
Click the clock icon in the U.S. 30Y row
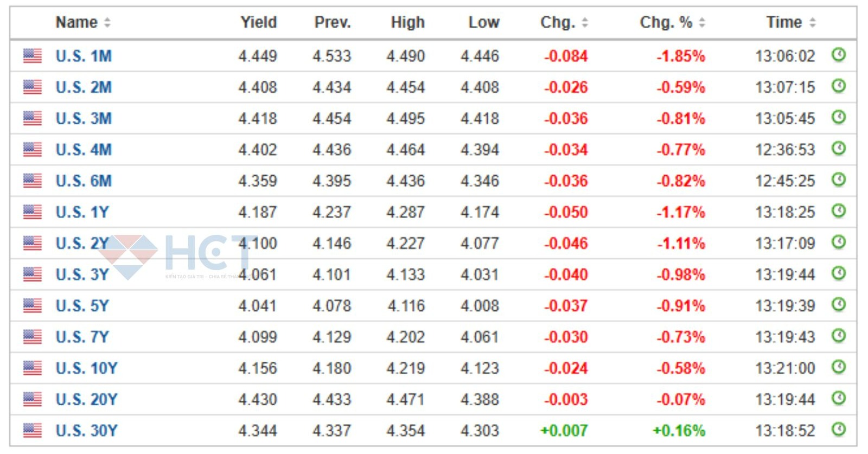coord(838,430)
